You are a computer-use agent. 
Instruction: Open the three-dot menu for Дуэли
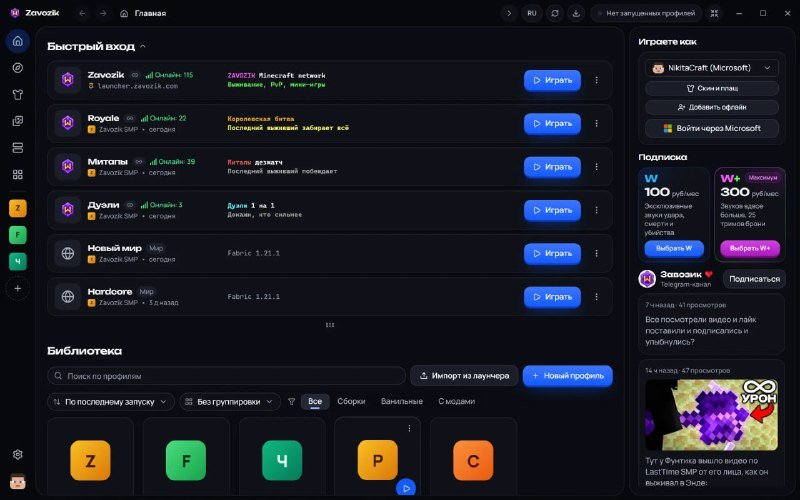(596, 210)
